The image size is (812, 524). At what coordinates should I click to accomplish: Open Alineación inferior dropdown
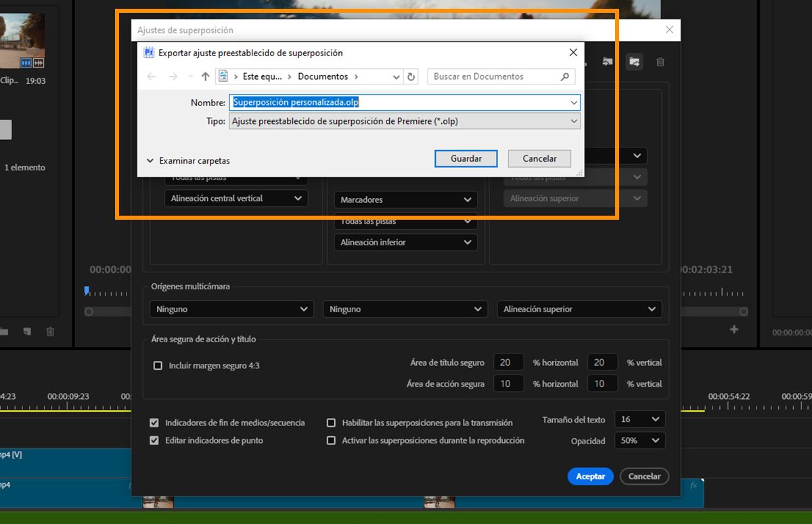coord(405,242)
